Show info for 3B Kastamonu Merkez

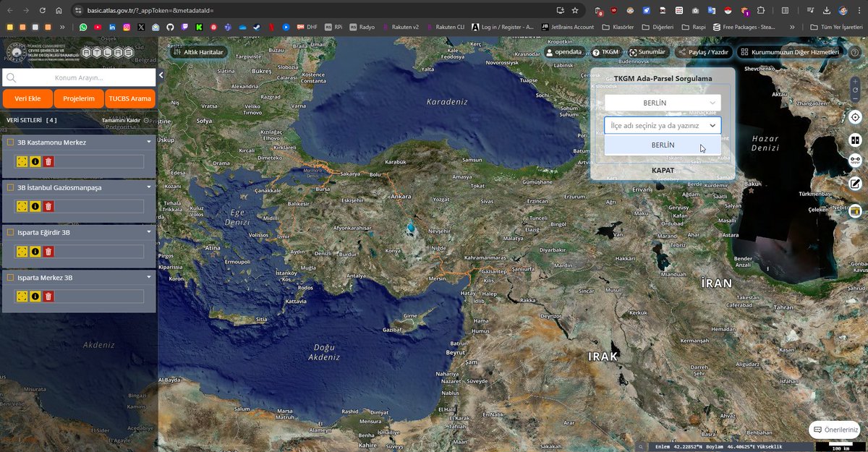point(35,161)
